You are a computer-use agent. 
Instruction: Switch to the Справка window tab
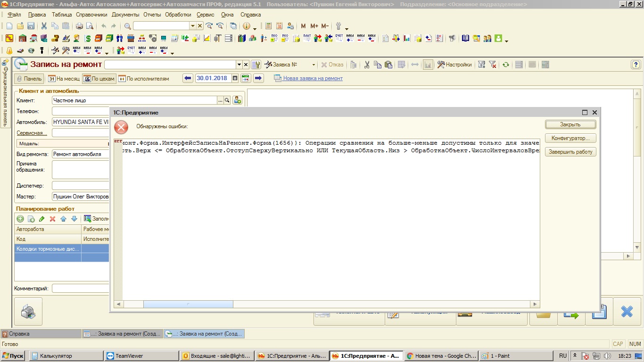click(x=41, y=334)
